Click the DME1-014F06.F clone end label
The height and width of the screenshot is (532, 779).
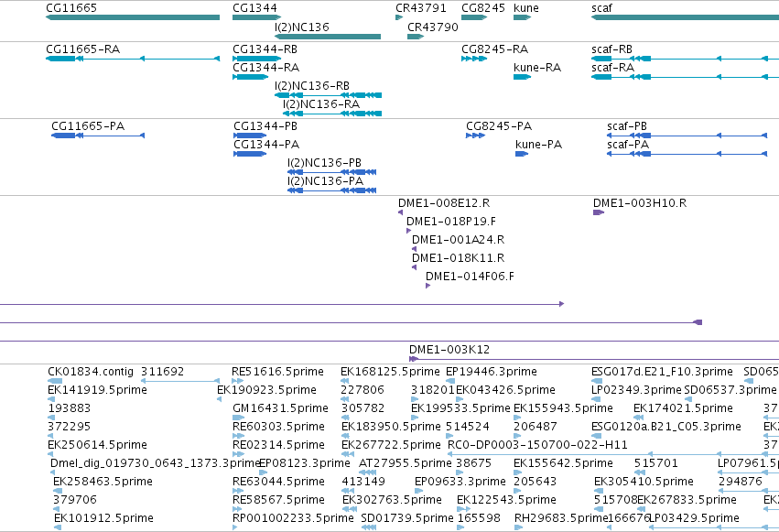click(x=470, y=277)
